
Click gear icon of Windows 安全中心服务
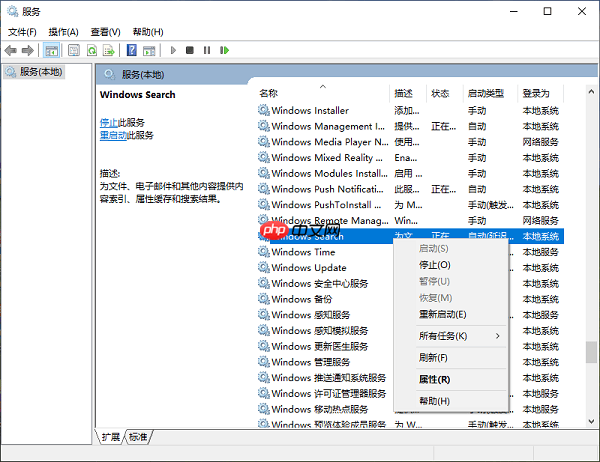(264, 283)
